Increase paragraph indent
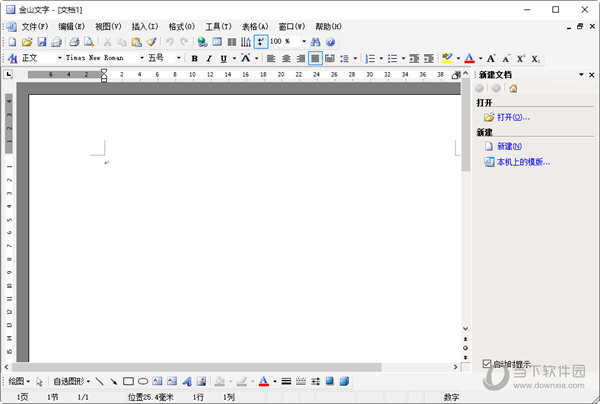600x404 pixels. pos(429,59)
